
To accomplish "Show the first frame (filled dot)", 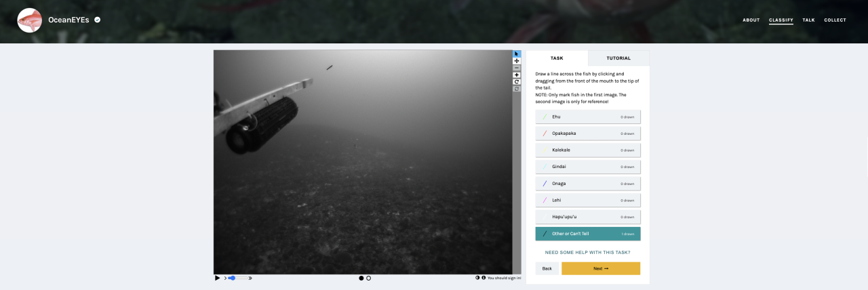I will [361, 278].
